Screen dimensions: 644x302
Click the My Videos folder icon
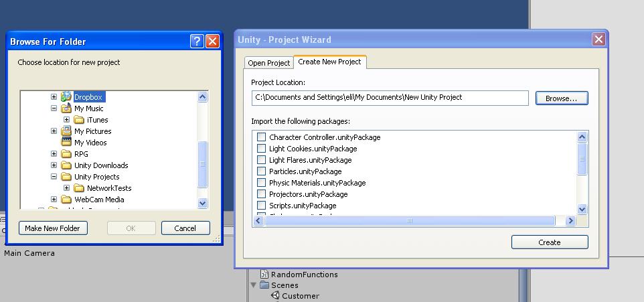tap(66, 142)
